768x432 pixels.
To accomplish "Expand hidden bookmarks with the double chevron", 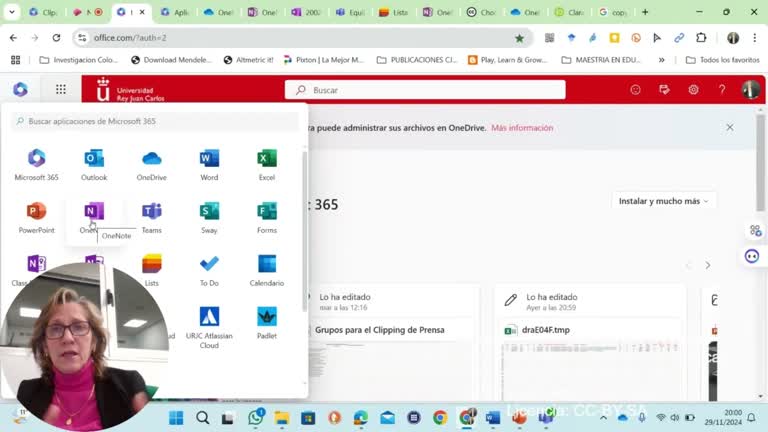I will coord(661,60).
